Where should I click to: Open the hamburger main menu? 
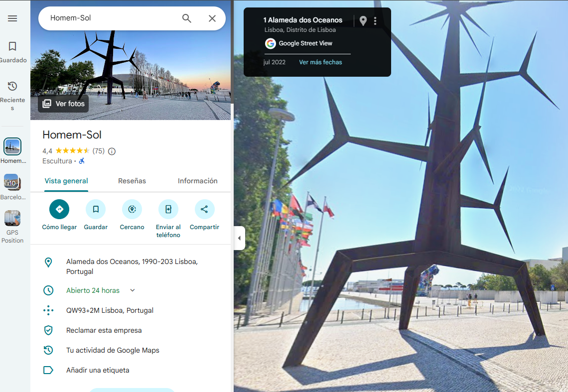click(12, 18)
